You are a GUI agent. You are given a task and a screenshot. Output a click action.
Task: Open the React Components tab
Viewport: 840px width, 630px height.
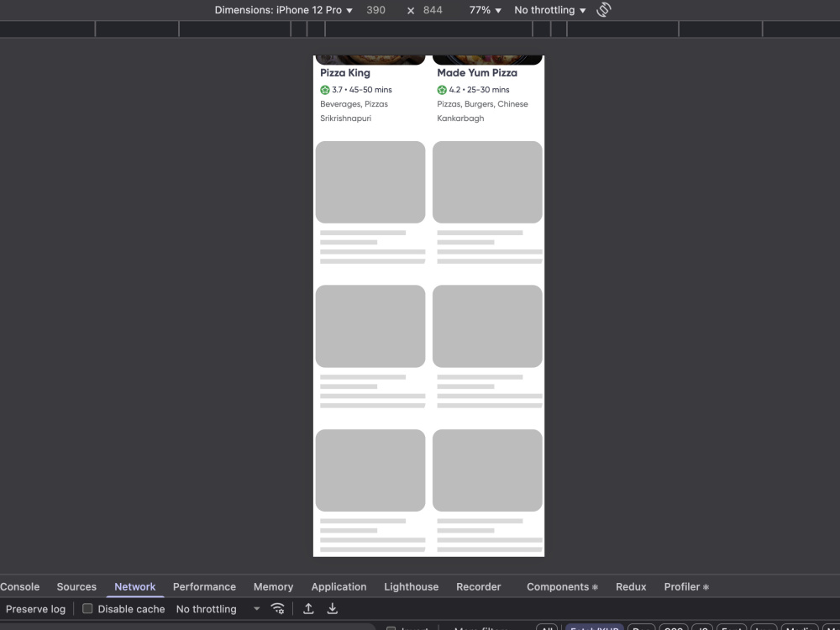click(562, 586)
